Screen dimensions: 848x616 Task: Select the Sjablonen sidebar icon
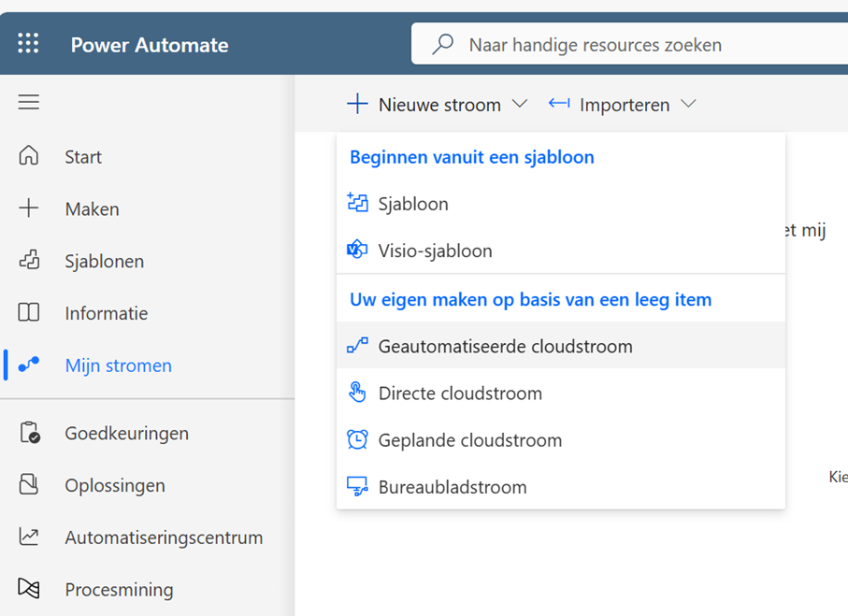click(29, 261)
